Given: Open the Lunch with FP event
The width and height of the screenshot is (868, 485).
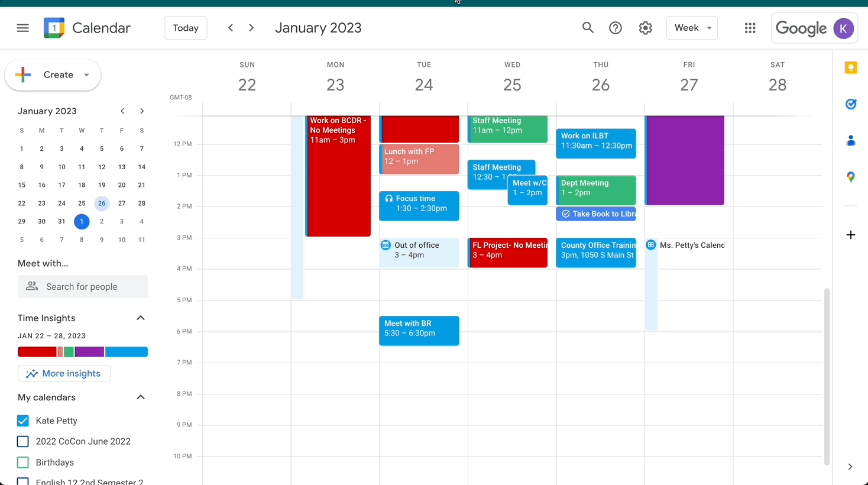Looking at the screenshot, I should pyautogui.click(x=419, y=159).
